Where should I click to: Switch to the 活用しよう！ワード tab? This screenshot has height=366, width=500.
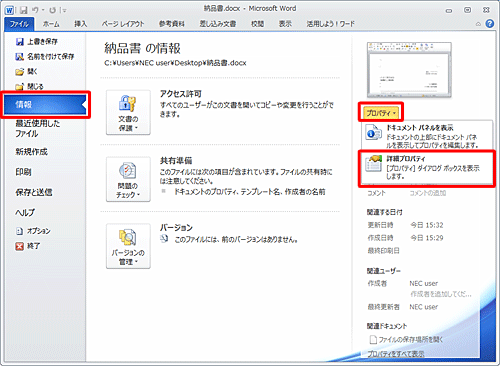tap(330, 24)
